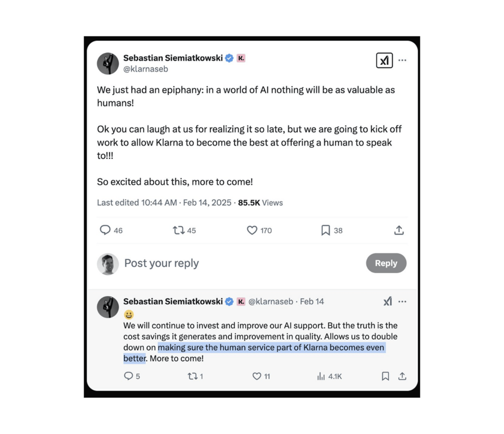Share the top post

tap(399, 230)
